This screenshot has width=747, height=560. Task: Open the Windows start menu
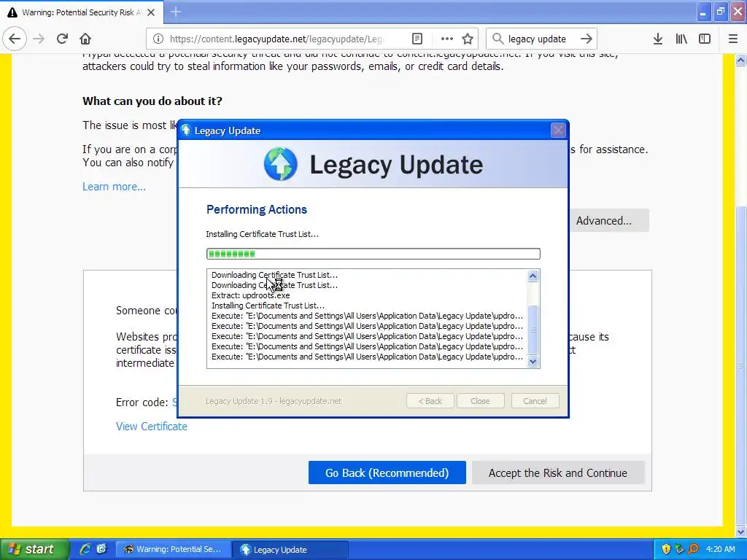coord(34,549)
